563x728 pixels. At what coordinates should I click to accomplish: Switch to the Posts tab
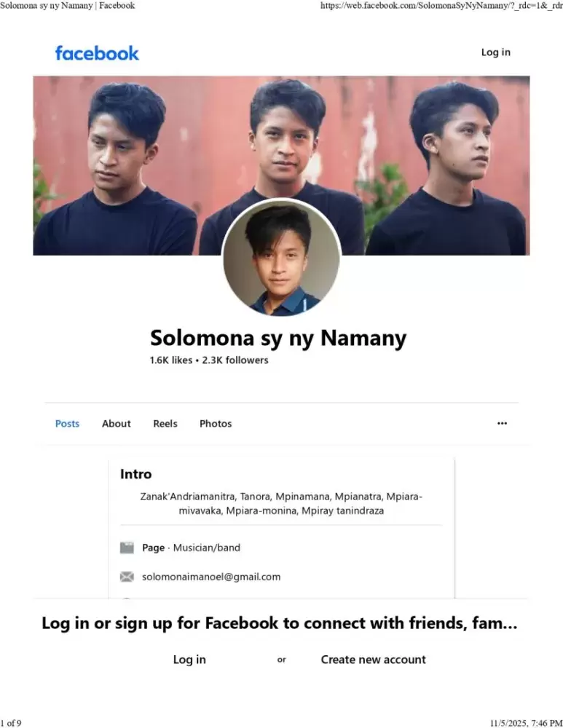click(x=67, y=424)
